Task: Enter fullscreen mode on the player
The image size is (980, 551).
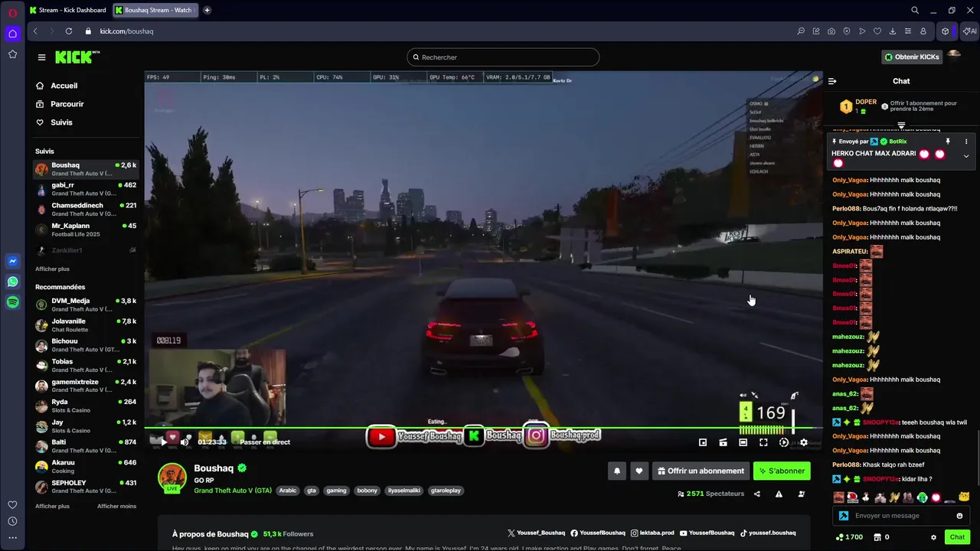Action: [x=763, y=442]
